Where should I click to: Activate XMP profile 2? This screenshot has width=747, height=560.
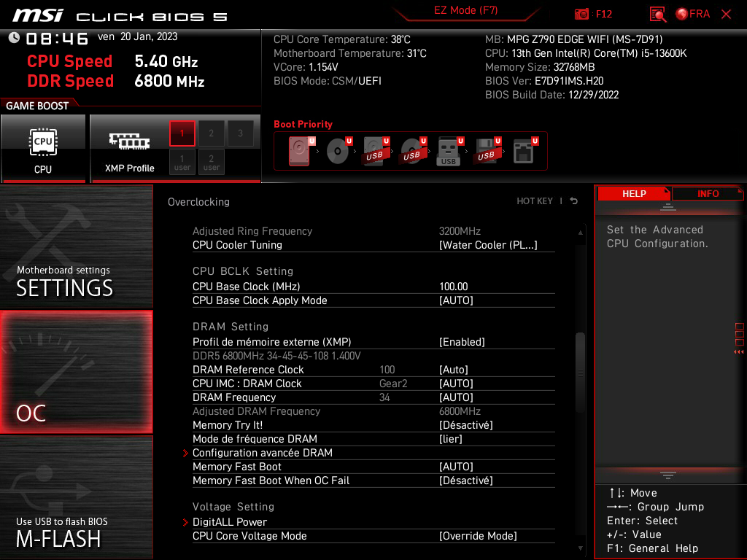(211, 133)
